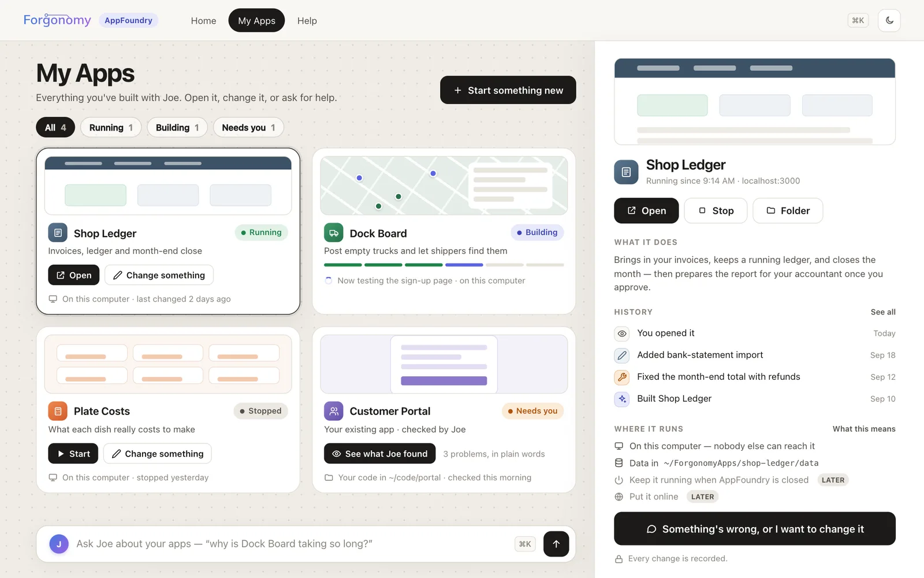924x578 pixels.
Task: Click the Forgonomy logo
Action: [57, 20]
